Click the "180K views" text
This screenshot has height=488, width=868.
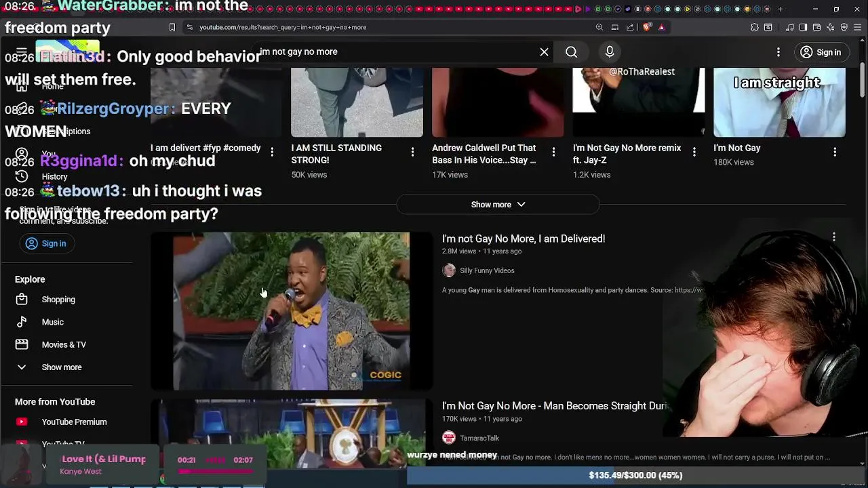733,162
